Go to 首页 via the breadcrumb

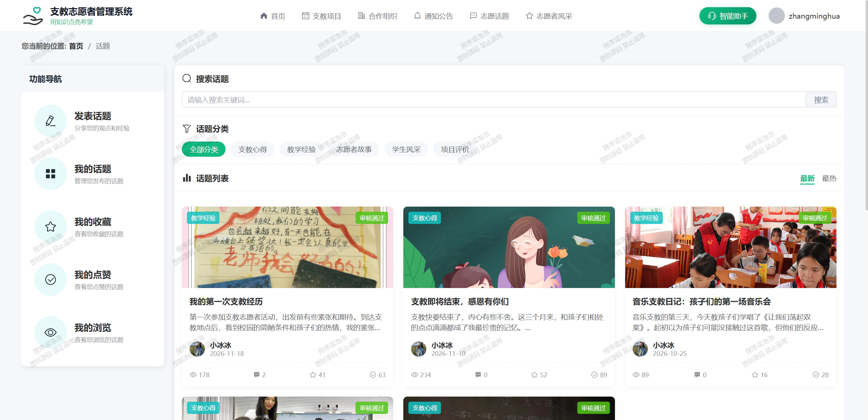76,46
